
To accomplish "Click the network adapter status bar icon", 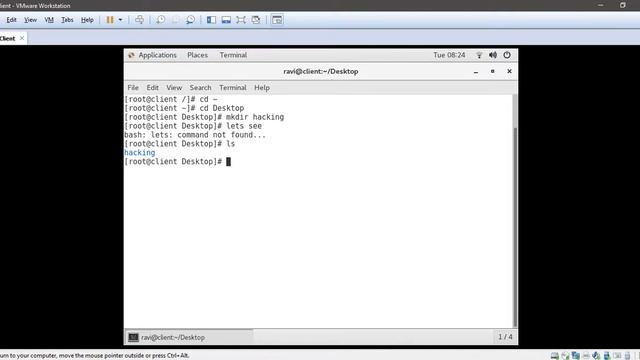I will click(576, 356).
